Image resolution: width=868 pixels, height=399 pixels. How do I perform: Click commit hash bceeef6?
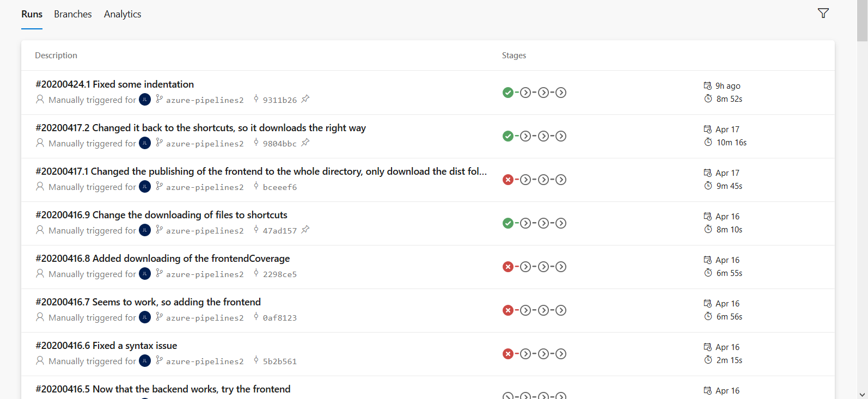[279, 187]
